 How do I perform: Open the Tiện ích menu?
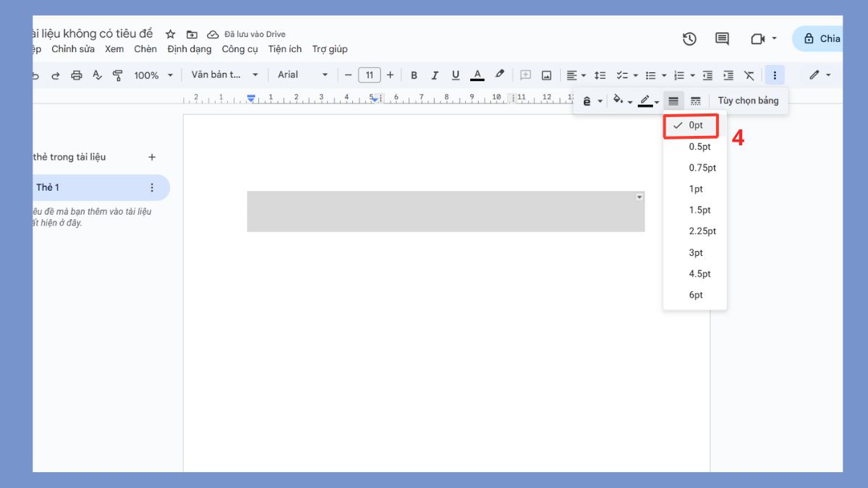285,49
